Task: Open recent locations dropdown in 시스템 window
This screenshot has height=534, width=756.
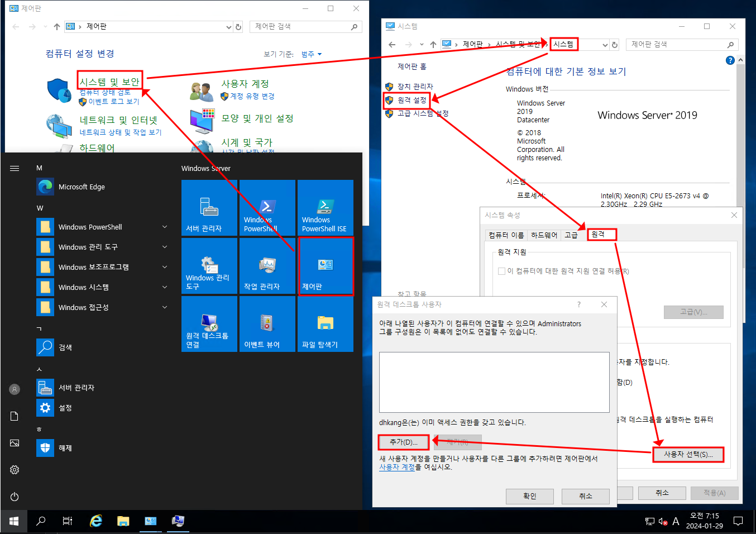Action: click(x=422, y=45)
